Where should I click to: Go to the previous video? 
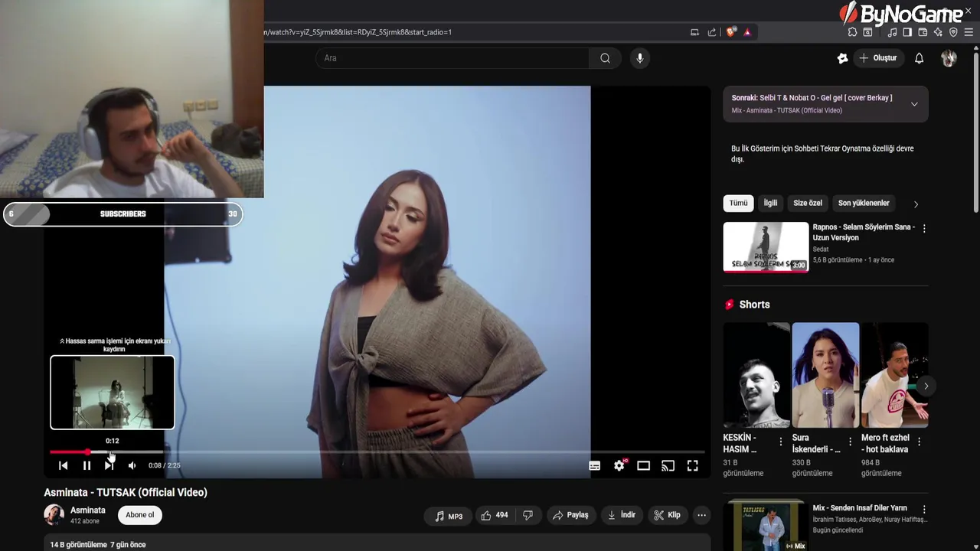[x=64, y=465]
